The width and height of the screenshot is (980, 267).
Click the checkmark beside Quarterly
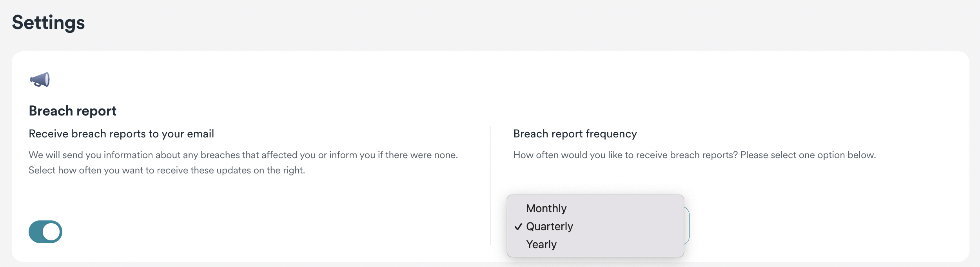pyautogui.click(x=518, y=227)
